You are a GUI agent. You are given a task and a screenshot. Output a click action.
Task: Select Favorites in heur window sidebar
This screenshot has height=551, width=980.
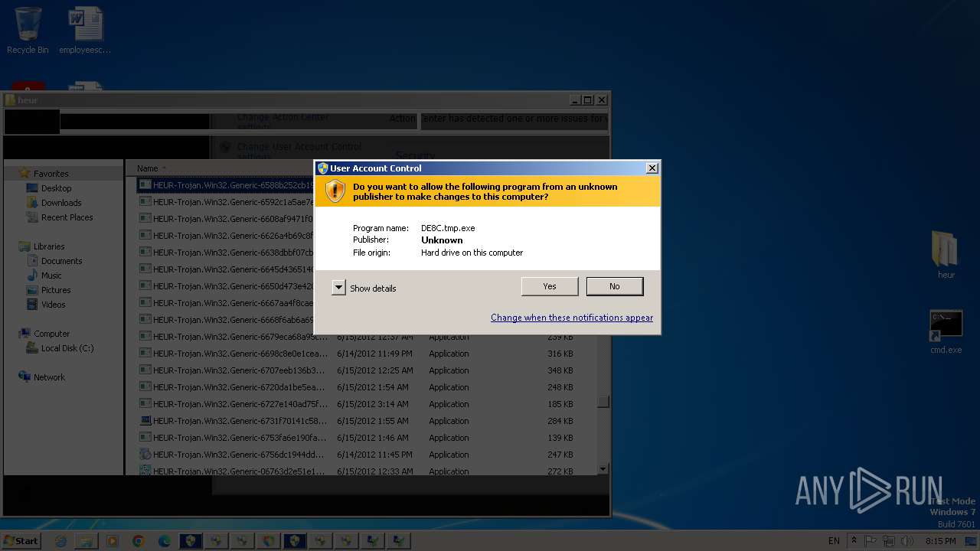click(x=51, y=174)
